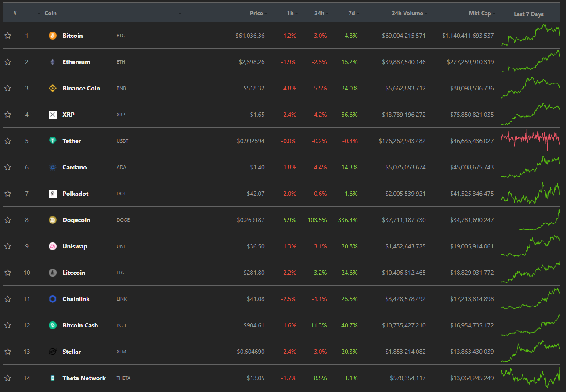Click the Ethereum diamond logo icon
Image resolution: width=566 pixels, height=392 pixels.
tap(53, 62)
